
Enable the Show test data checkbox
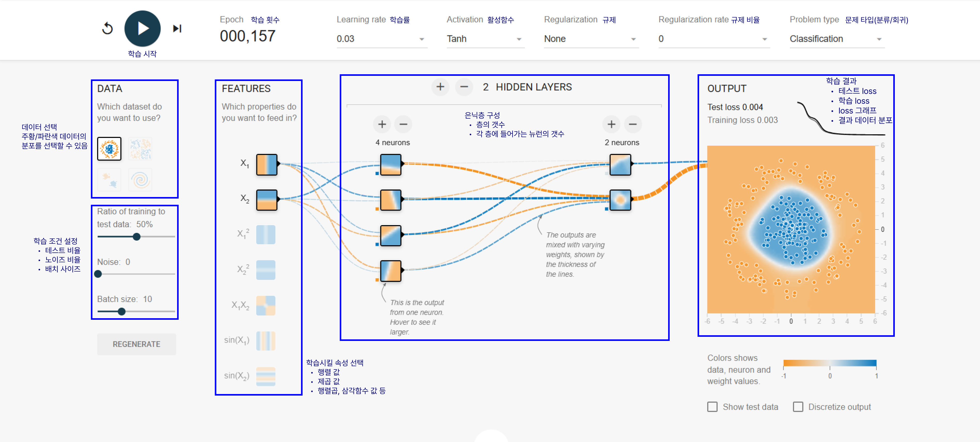712,407
